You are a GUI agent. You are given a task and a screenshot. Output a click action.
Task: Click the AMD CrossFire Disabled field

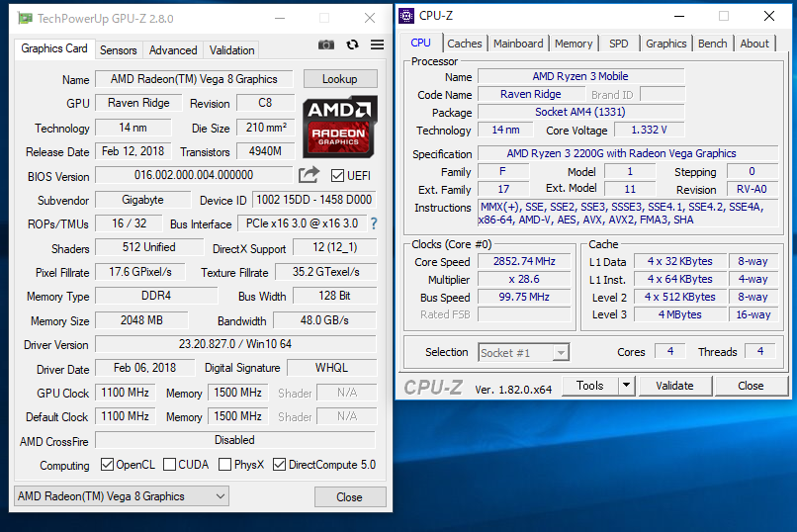pos(234,440)
